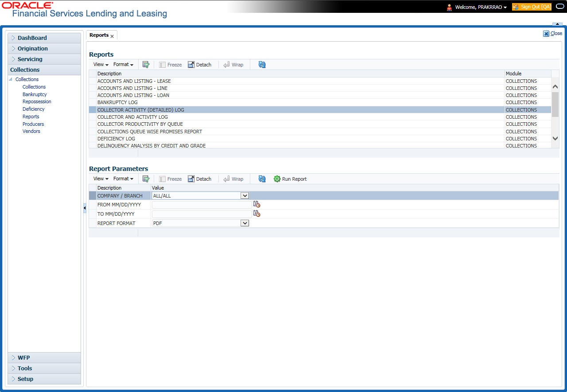The image size is (567, 392).
Task: Open Bankruptcy link in Collections tree
Action: pos(35,94)
